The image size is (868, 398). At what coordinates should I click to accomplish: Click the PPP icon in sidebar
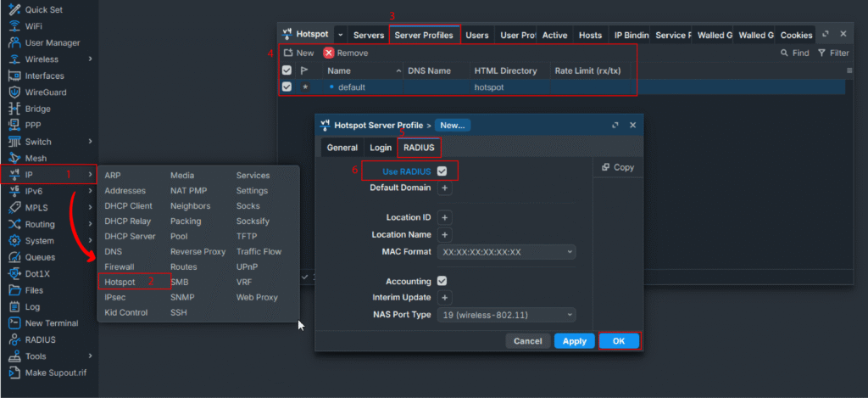tap(15, 125)
